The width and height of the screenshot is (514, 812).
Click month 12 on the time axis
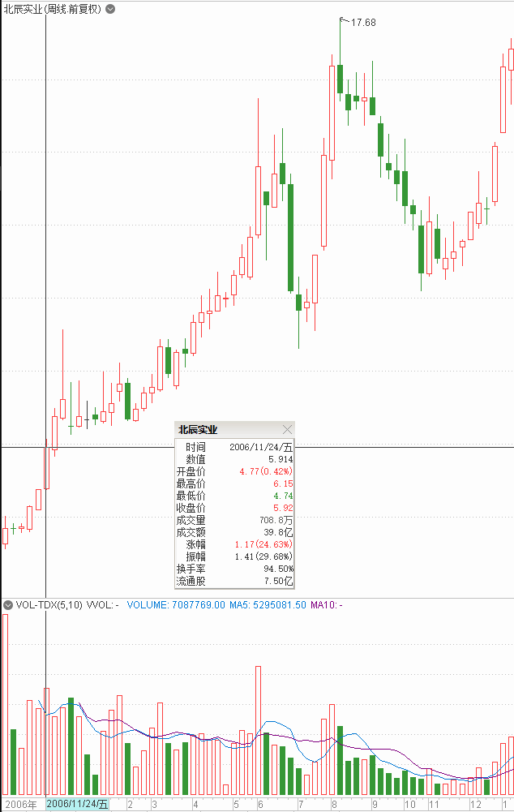[476, 804]
